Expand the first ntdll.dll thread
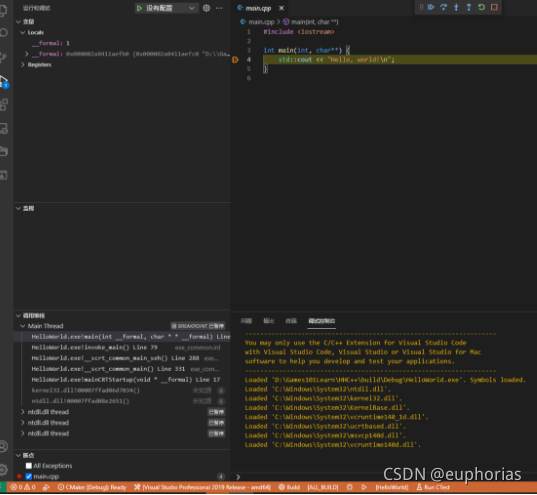 coord(23,412)
